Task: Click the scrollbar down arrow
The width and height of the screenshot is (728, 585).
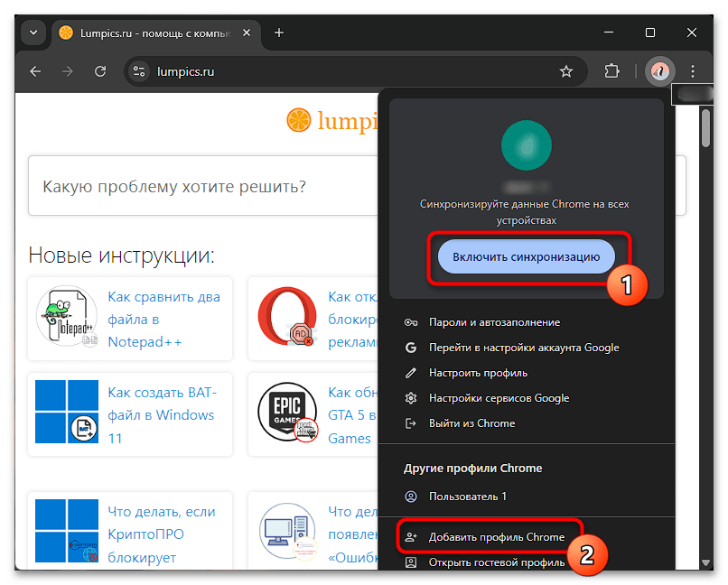Action: tap(705, 562)
